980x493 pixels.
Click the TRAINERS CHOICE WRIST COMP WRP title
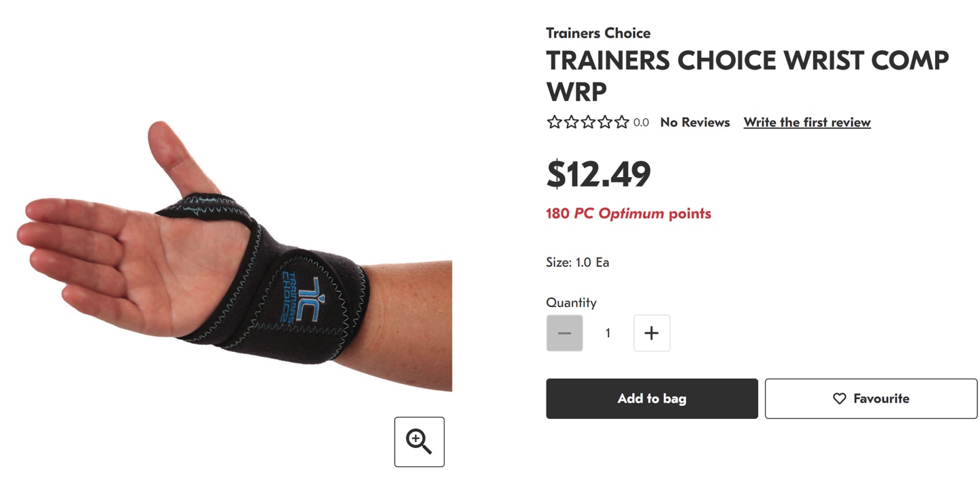pos(747,76)
